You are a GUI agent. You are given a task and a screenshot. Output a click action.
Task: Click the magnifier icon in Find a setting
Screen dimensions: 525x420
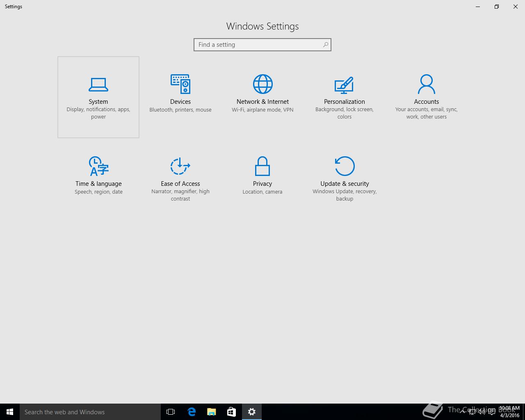(326, 45)
